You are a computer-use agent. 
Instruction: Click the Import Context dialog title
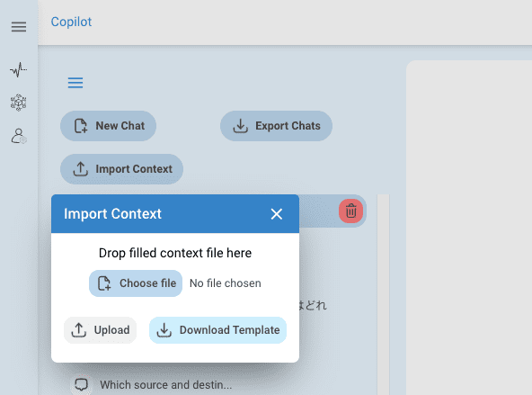pyautogui.click(x=112, y=214)
